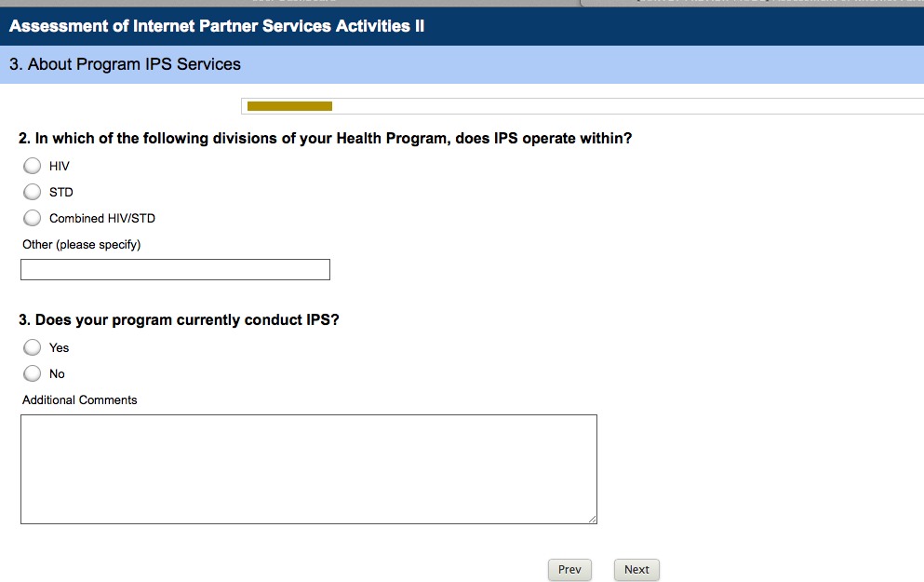The height and width of the screenshot is (582, 924).
Task: Click the About Program IPS Services heading
Action: (125, 64)
